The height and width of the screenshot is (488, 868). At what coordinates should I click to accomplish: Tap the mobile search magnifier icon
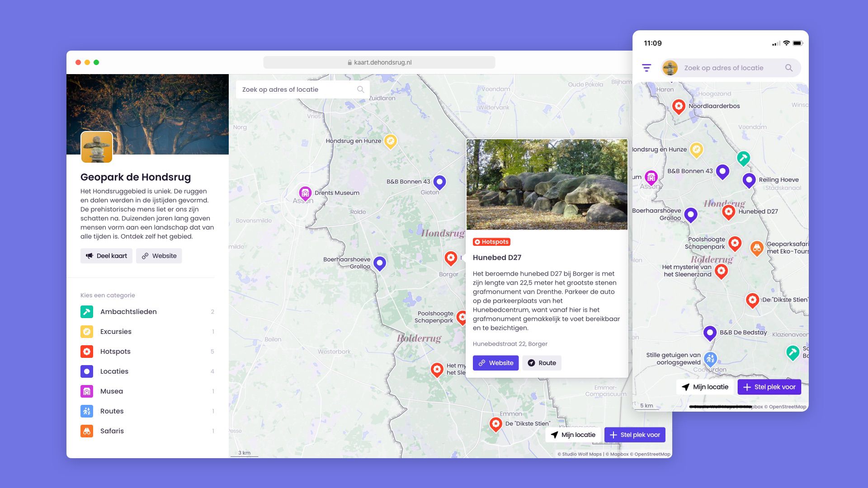pyautogui.click(x=789, y=68)
